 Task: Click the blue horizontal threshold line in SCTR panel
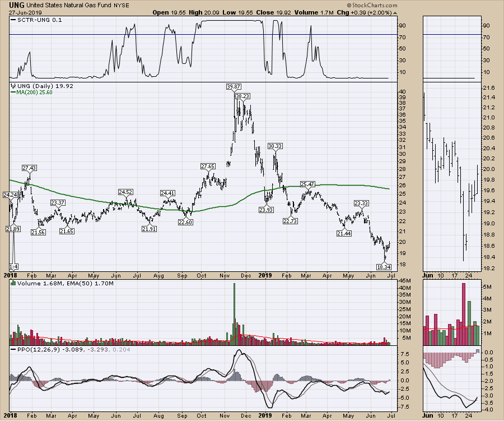click(x=203, y=34)
